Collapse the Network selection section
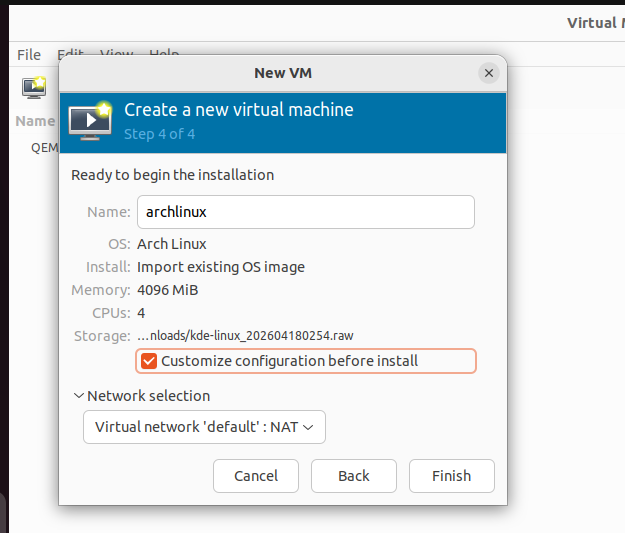This screenshot has width=625, height=533. pos(79,396)
